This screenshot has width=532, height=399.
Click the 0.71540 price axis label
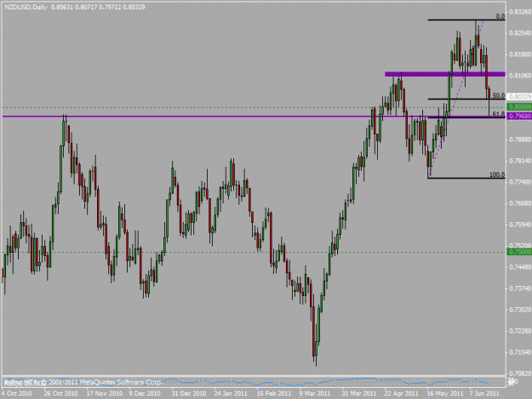(x=520, y=352)
